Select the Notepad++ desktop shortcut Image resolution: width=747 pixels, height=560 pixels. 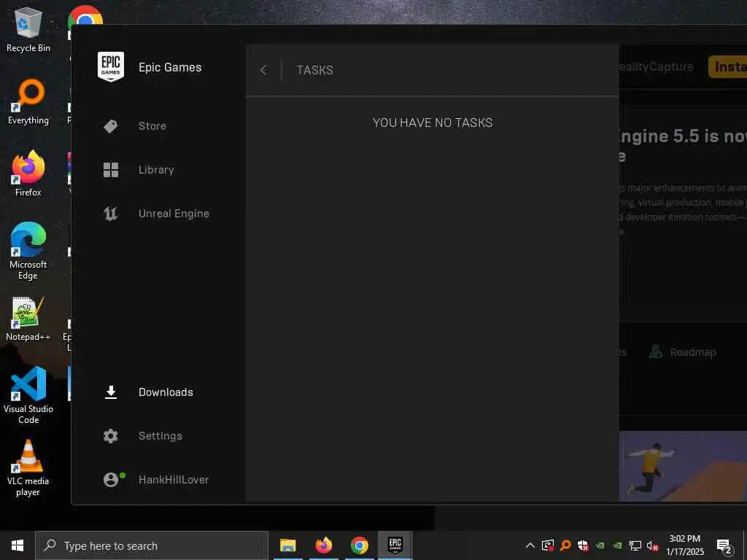[28, 319]
